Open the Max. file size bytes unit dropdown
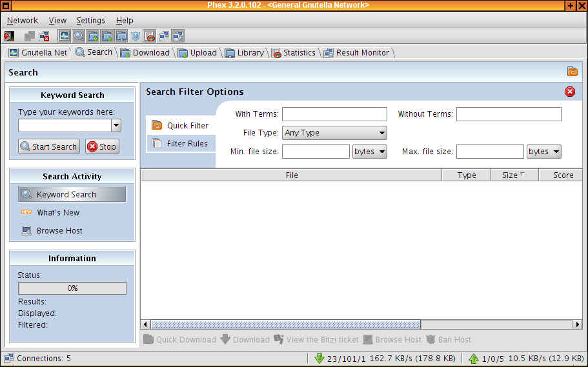Viewport: 588px width, 367px height. pos(544,152)
